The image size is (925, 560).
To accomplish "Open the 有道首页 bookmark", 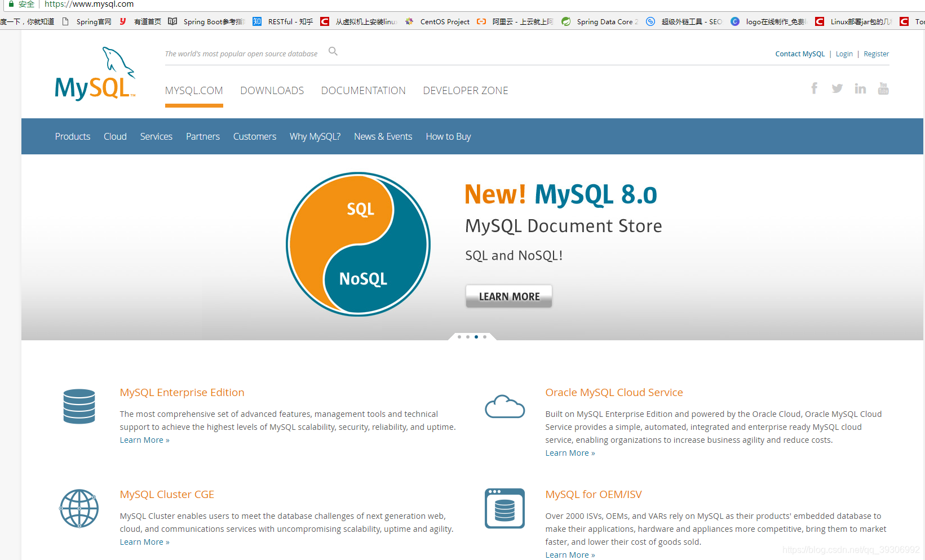I will 140,21.
